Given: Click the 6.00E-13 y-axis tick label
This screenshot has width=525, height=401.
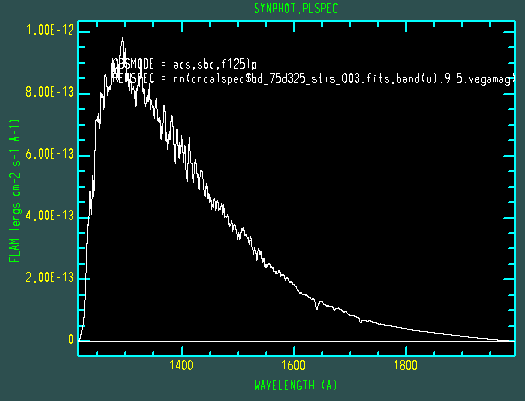Looking at the screenshot, I should 50,154.
